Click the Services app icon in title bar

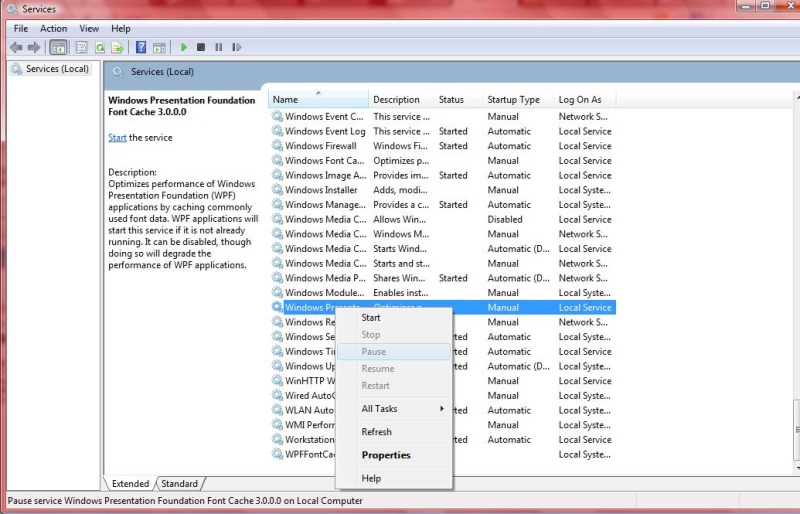[x=12, y=9]
